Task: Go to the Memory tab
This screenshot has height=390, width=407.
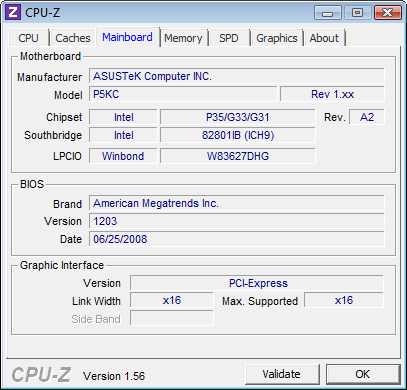Action: tap(183, 38)
